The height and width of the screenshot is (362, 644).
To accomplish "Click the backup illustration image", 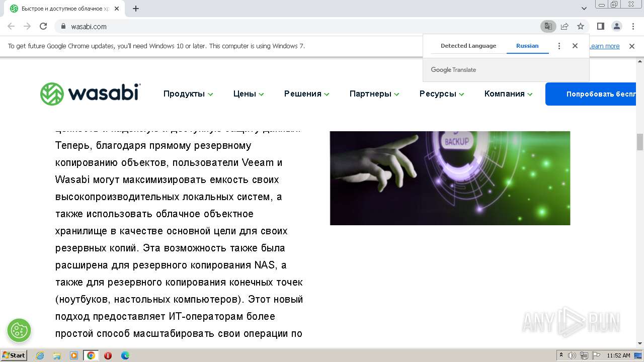I will pyautogui.click(x=450, y=178).
